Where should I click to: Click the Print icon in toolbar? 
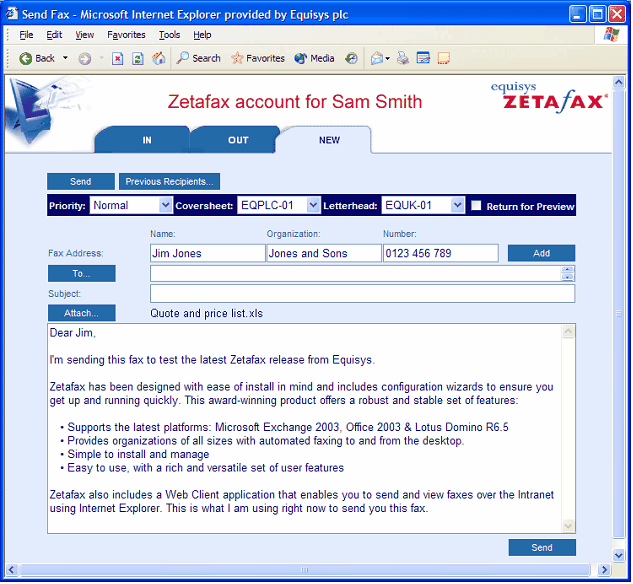[x=402, y=59]
